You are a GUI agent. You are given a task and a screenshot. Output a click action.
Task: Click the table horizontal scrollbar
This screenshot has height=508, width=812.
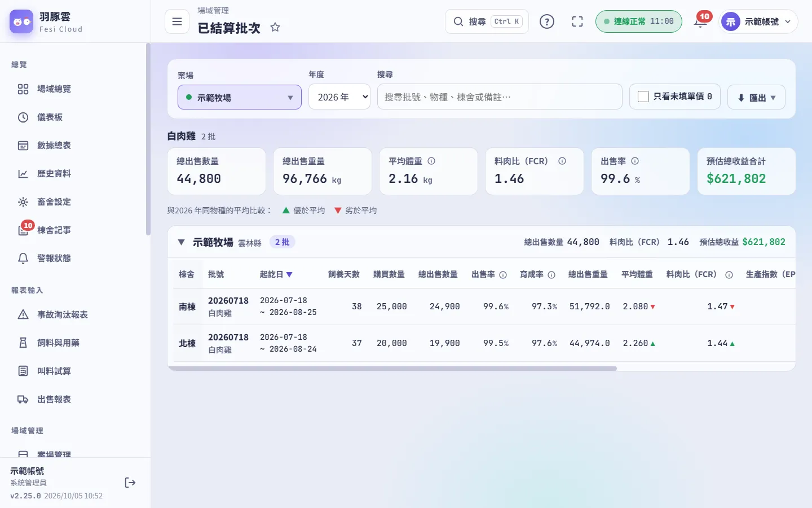point(392,369)
